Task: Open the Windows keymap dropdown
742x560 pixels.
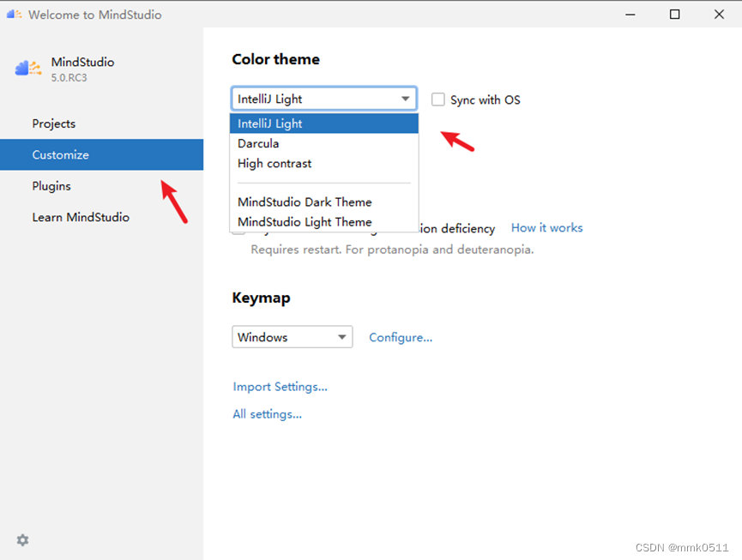Action: click(292, 337)
